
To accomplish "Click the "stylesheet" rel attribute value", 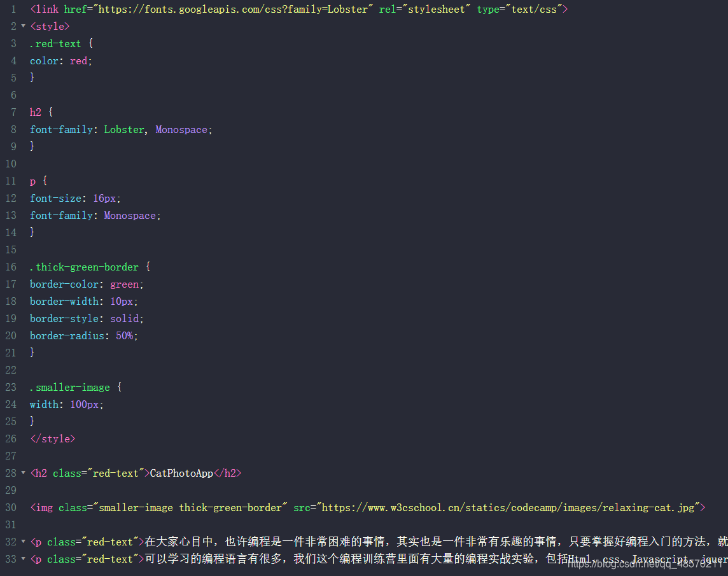I will click(436, 10).
